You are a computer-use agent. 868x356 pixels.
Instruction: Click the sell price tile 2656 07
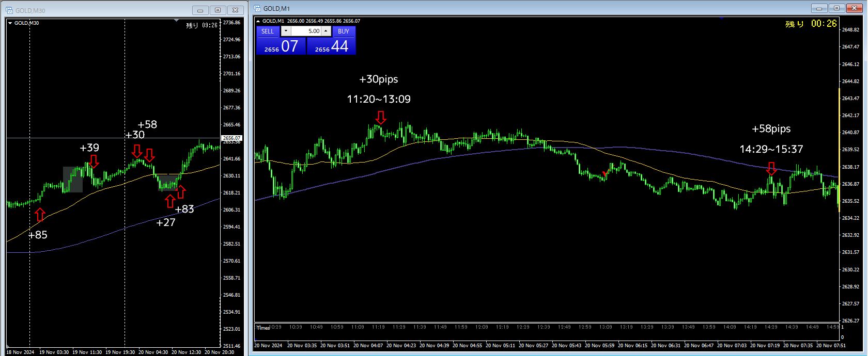click(x=281, y=46)
